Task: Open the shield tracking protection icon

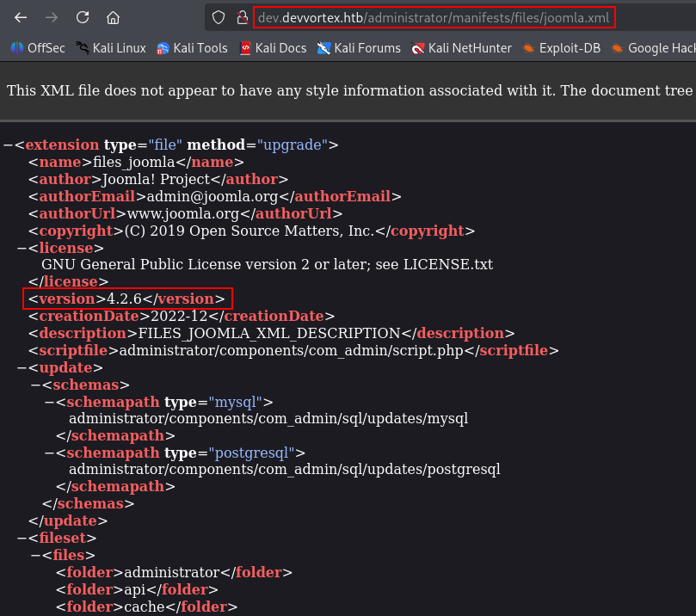Action: pyautogui.click(x=219, y=18)
